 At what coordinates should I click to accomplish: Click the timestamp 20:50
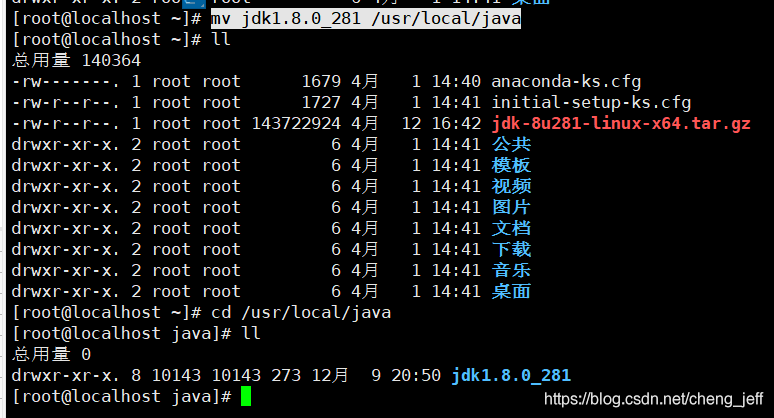[x=416, y=376]
